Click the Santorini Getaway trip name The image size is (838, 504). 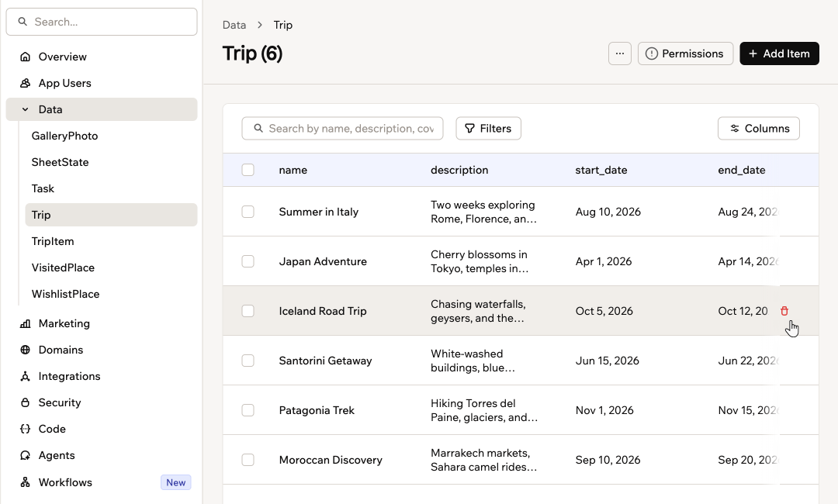[325, 361]
